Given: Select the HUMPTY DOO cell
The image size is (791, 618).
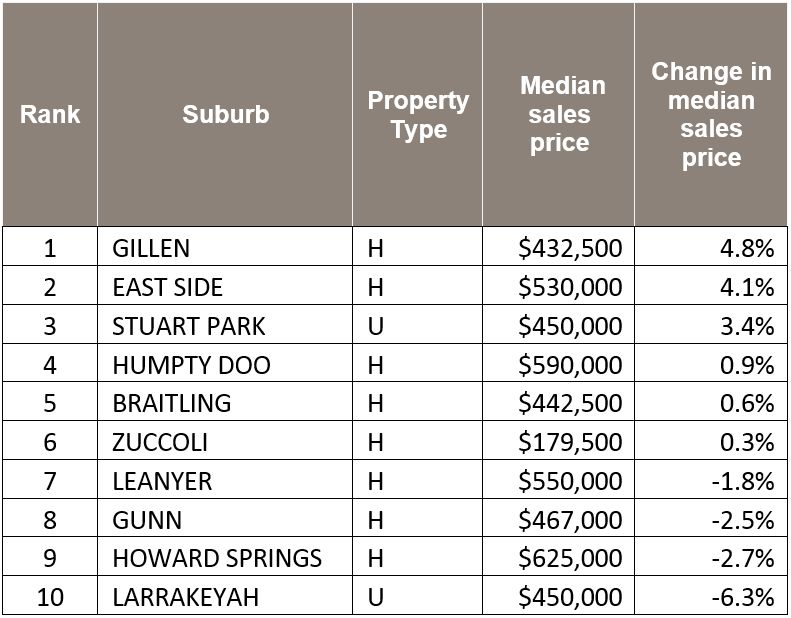Looking at the screenshot, I should pos(191,365).
